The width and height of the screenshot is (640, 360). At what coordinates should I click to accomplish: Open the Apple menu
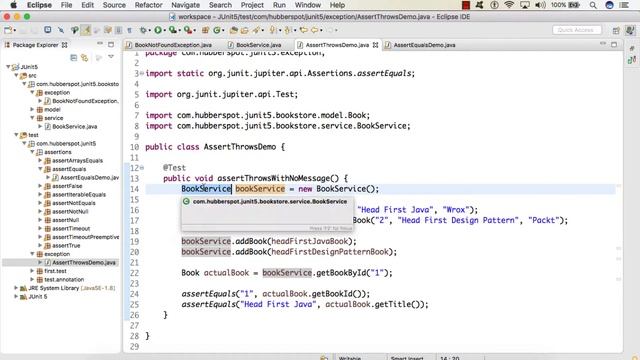pos(13,5)
